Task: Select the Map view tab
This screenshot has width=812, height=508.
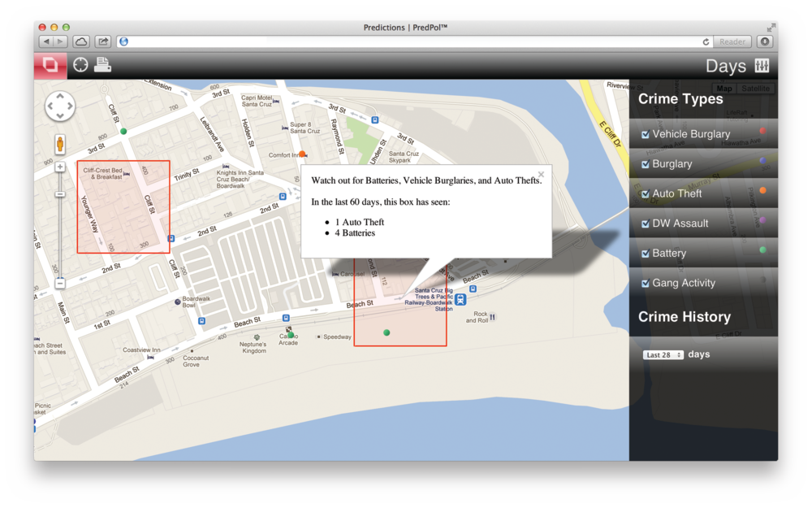Action: click(x=723, y=89)
